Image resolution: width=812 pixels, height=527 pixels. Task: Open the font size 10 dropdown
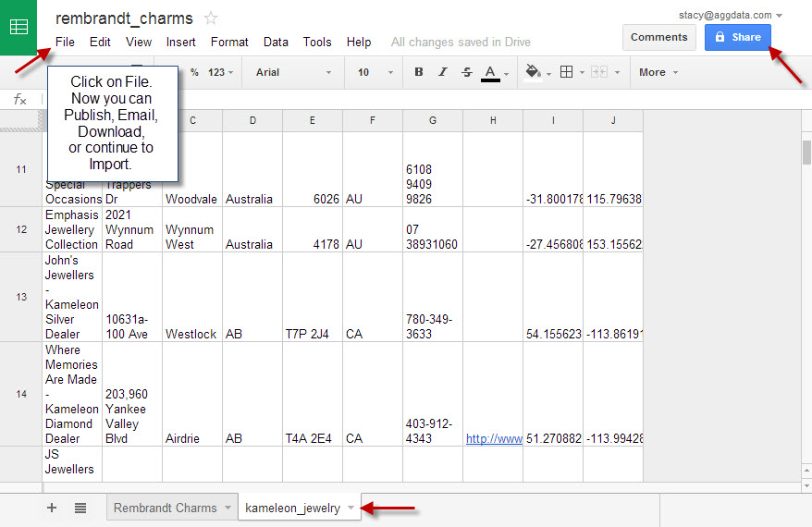pyautogui.click(x=375, y=72)
